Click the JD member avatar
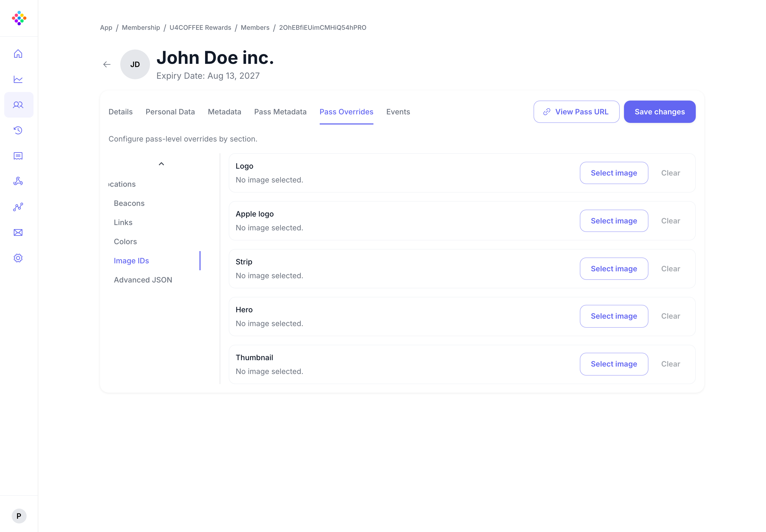The width and height of the screenshot is (766, 532). coord(135,64)
